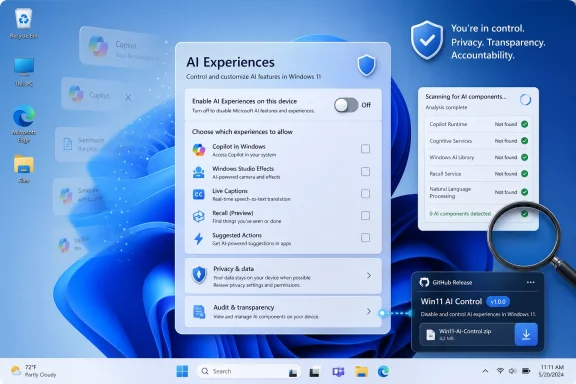Image resolution: width=576 pixels, height=384 pixels.
Task: Check the Recall (Preview) checkbox
Action: (x=365, y=215)
